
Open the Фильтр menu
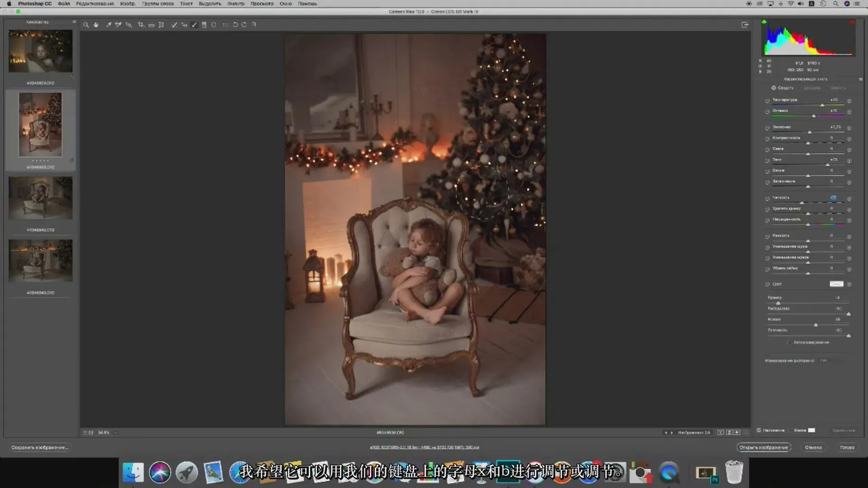235,4
